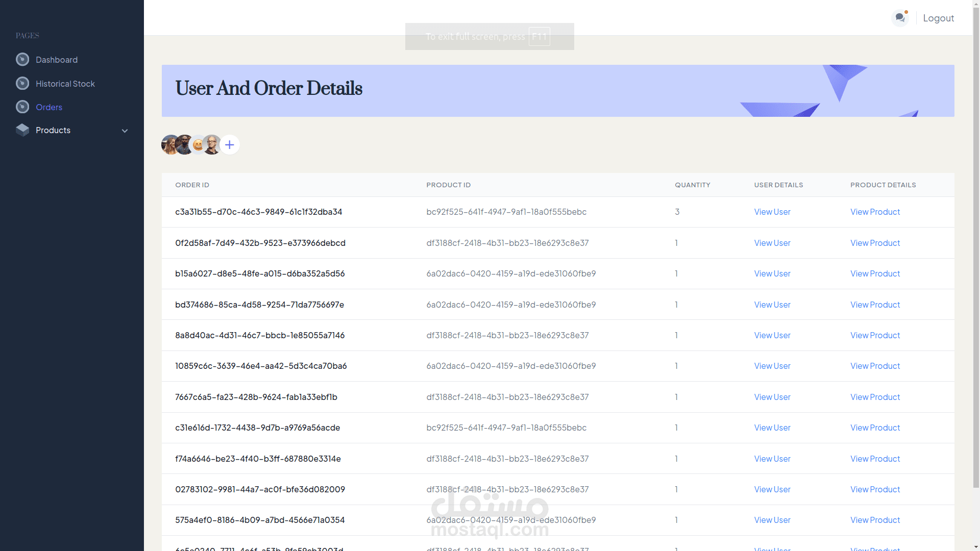The image size is (980, 551).
Task: Click the Historical Stock sidebar icon
Action: 22,84
